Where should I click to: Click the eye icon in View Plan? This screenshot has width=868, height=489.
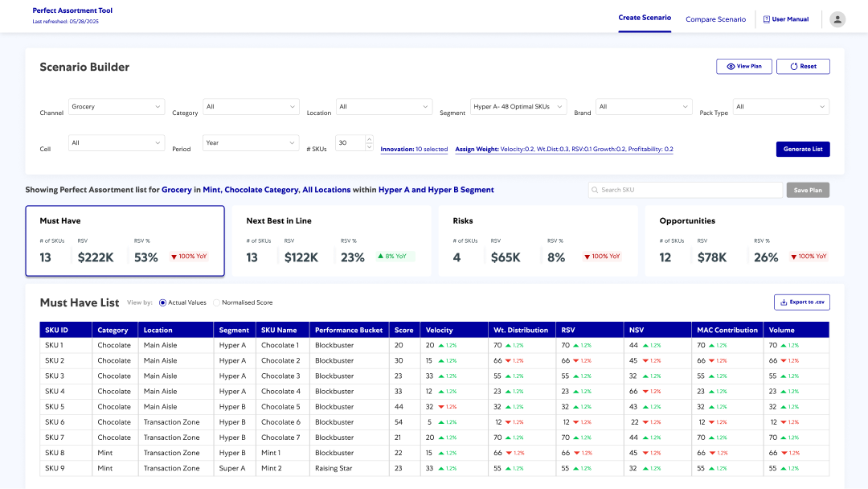pos(731,67)
